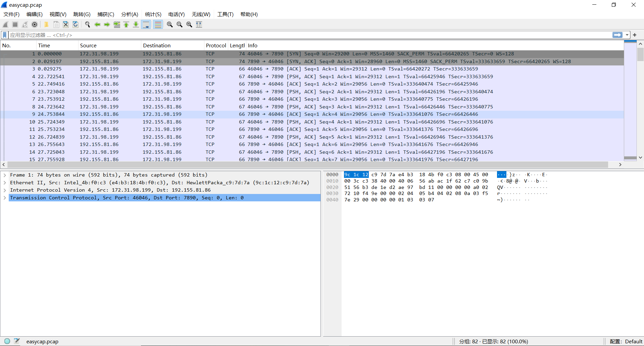Reload the capture file icon
The height and width of the screenshot is (346, 644).
click(76, 24)
